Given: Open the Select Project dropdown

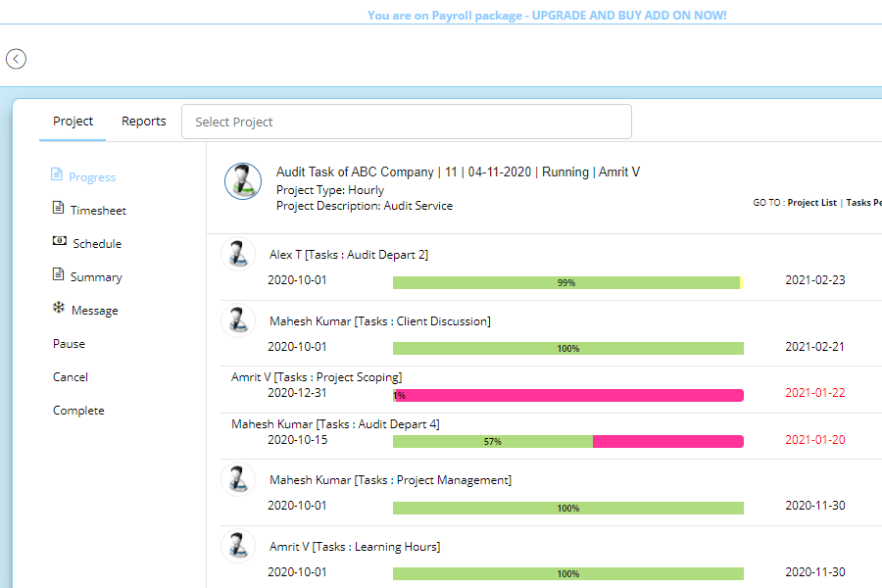Looking at the screenshot, I should (x=407, y=122).
